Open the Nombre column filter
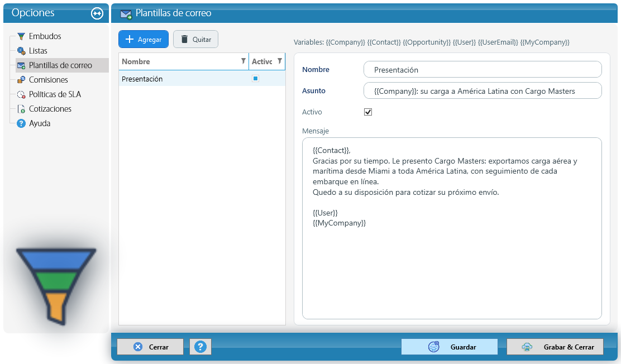 point(243,61)
